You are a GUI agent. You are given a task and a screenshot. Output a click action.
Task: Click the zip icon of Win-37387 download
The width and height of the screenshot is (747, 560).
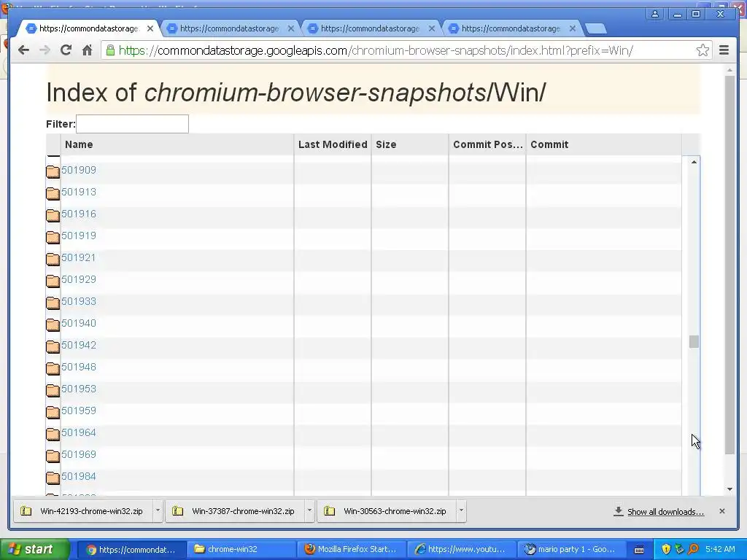(178, 511)
